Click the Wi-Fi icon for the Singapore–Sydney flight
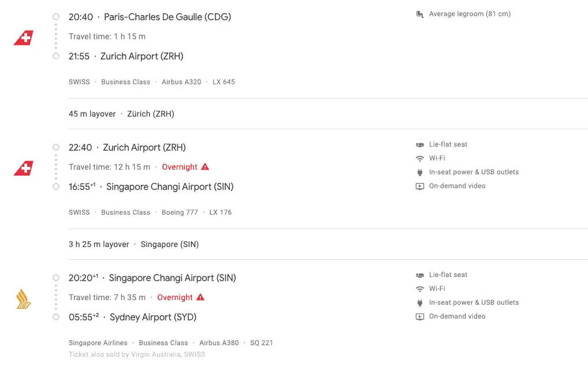The height and width of the screenshot is (370, 588). pyautogui.click(x=420, y=289)
